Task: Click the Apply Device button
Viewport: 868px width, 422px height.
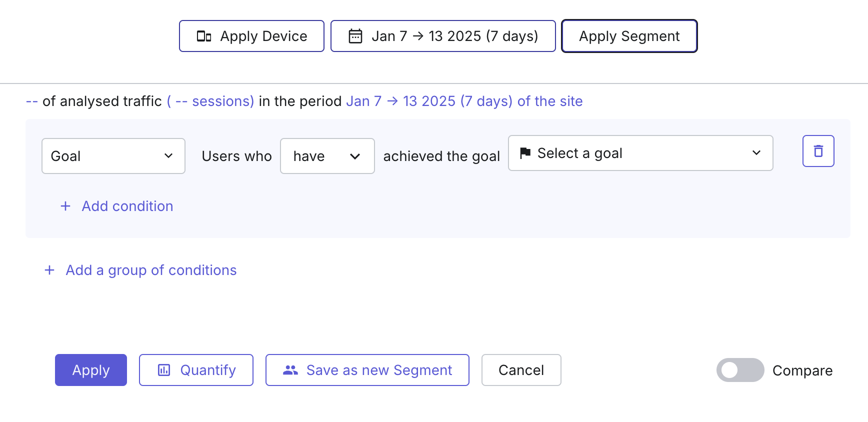Action: coord(251,36)
